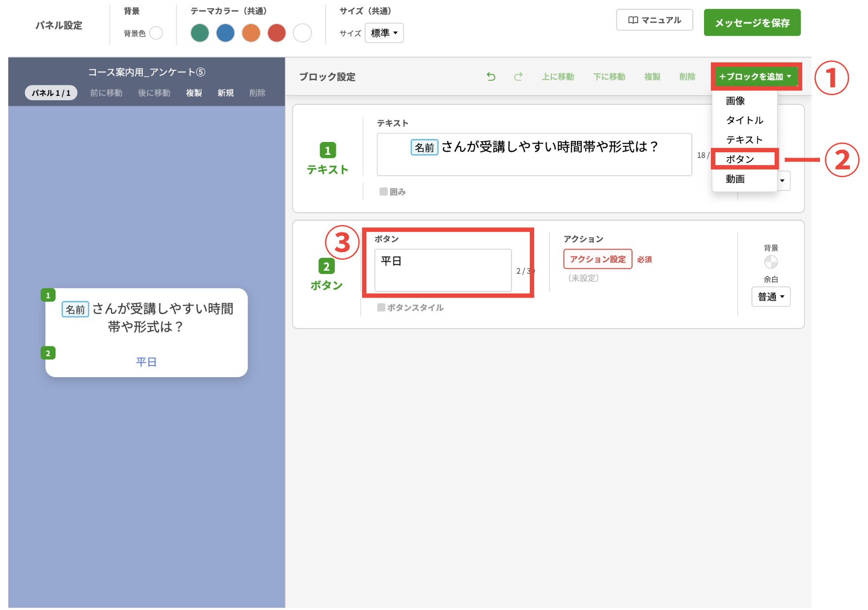Click the 名前 tag in the text field
868x610 pixels.
coord(424,147)
